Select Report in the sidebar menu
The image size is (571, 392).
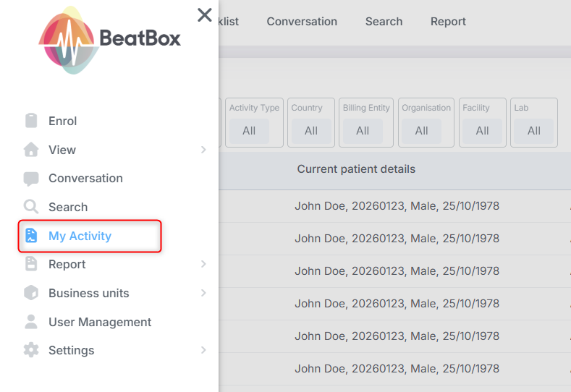(67, 264)
